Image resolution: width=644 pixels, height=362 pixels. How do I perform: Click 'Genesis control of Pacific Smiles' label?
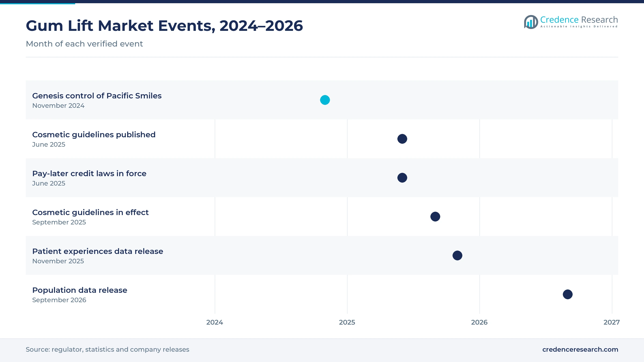pos(97,96)
